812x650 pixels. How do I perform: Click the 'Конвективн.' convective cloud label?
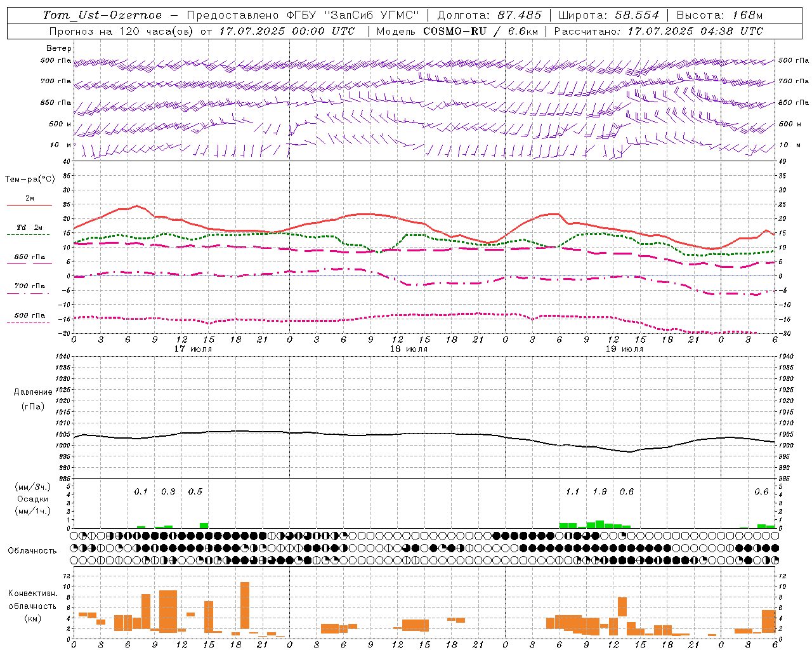click(33, 594)
